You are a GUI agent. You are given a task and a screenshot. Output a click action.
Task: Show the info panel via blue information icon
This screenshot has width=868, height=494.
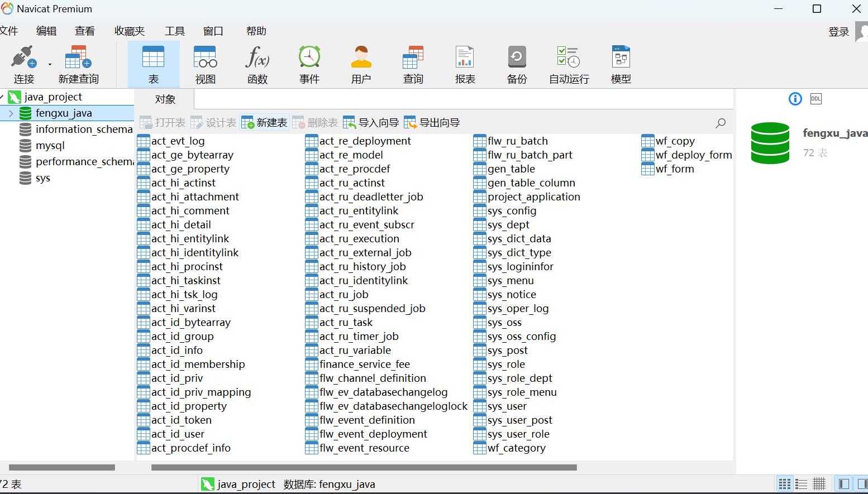795,99
